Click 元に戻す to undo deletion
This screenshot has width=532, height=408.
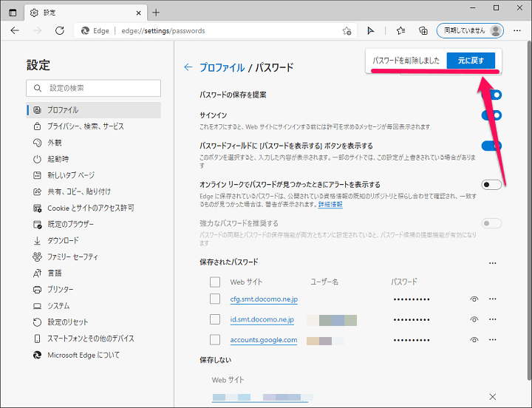tap(471, 61)
